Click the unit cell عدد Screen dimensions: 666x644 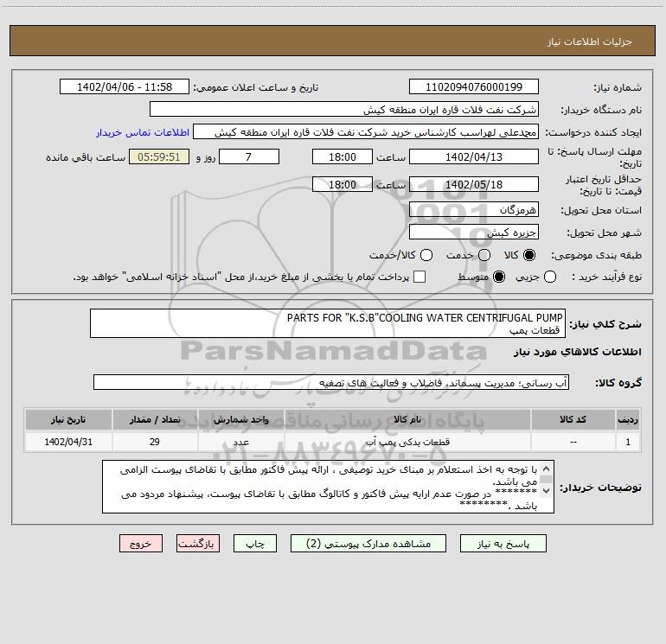pyautogui.click(x=240, y=442)
